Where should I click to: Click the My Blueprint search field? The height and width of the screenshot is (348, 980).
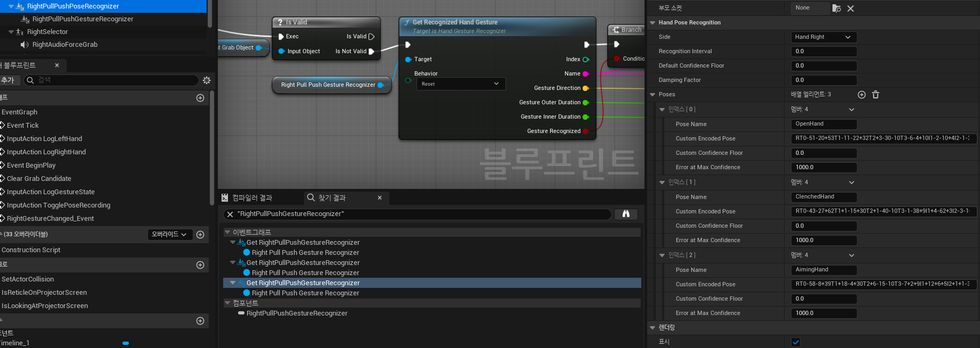(x=111, y=80)
